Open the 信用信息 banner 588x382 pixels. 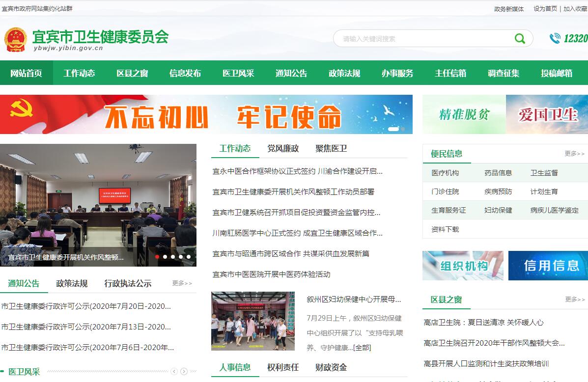(548, 266)
